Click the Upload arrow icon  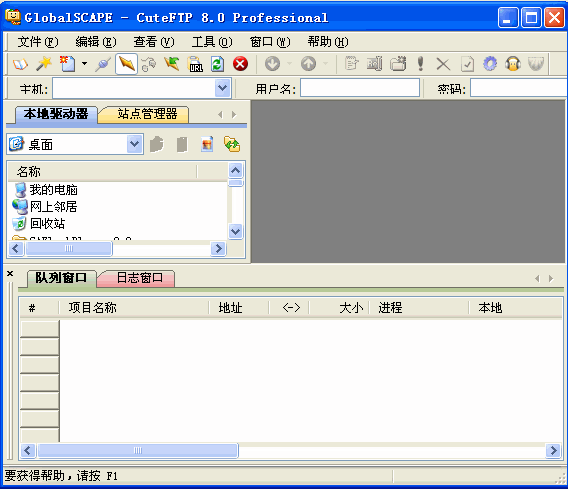308,64
